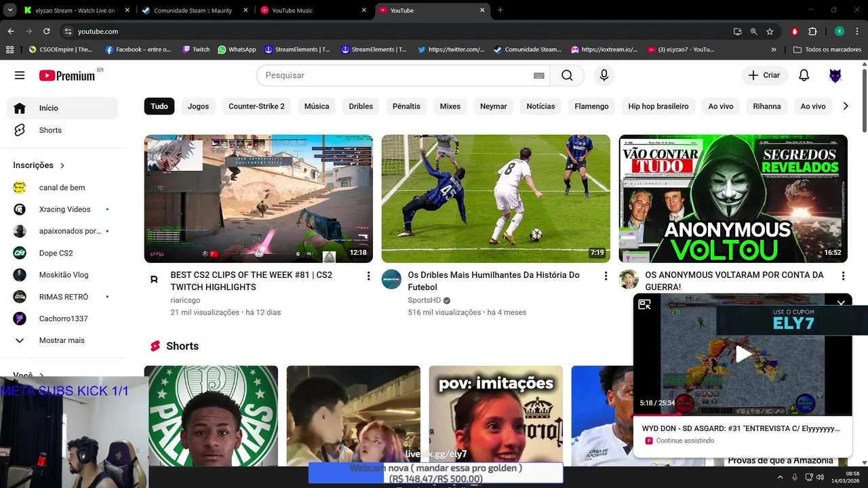Open the YouTube guide hamburger menu
868x488 pixels.
20,75
